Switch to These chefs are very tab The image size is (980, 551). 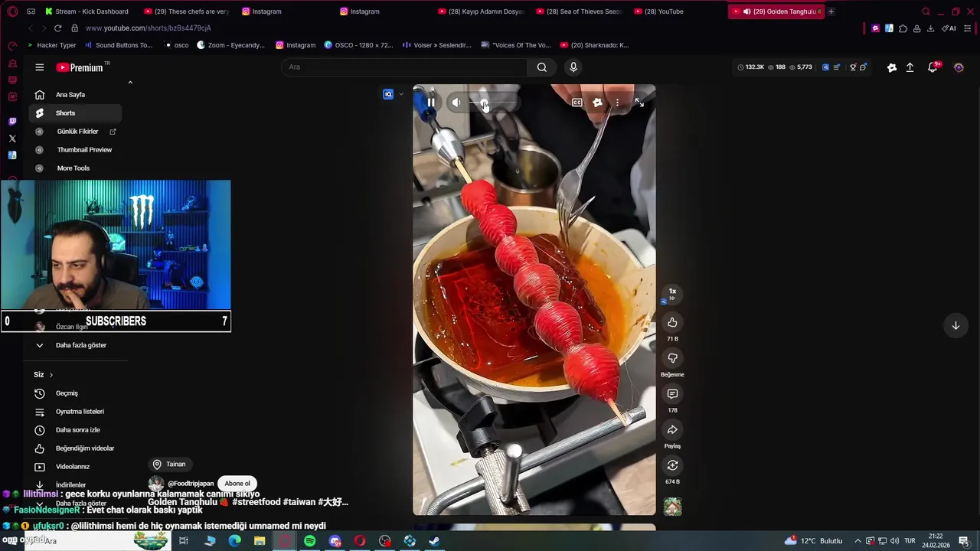(x=187, y=11)
